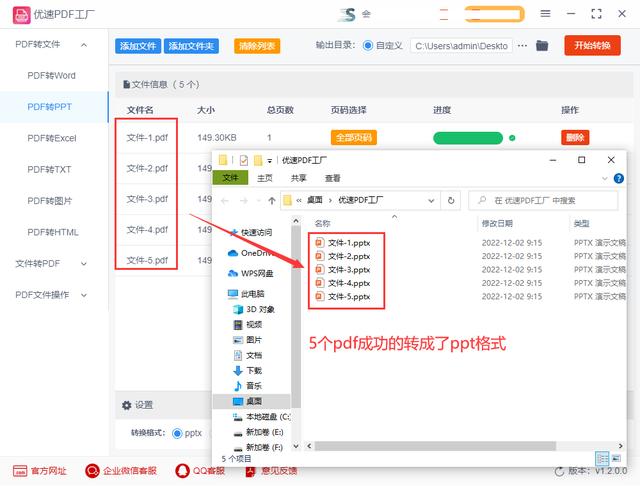This screenshot has height=486, width=640.
Task: Select the 自定义 output directory radio button
Action: pos(368,46)
